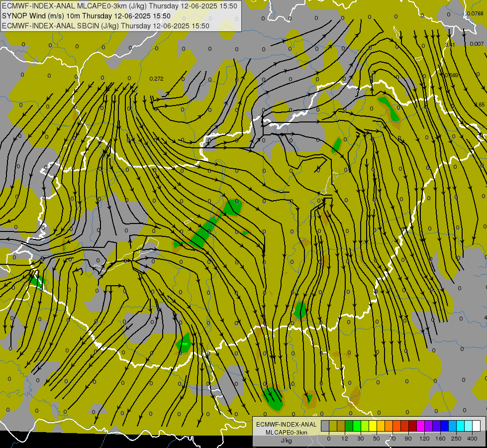Select the sky blue legend swatch
Image resolution: width=487 pixels, height=448 pixels.
coord(453,426)
